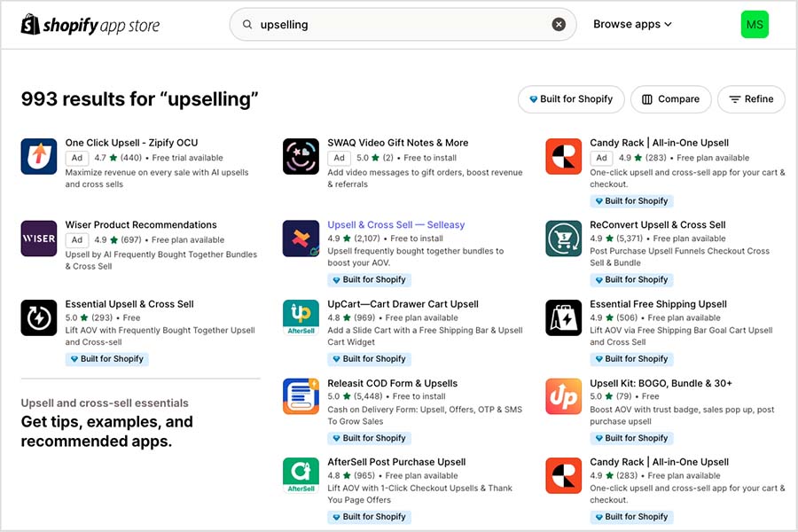Viewport: 798px width, 532px height.
Task: Click Ad label on Wiser listing
Action: 77,240
